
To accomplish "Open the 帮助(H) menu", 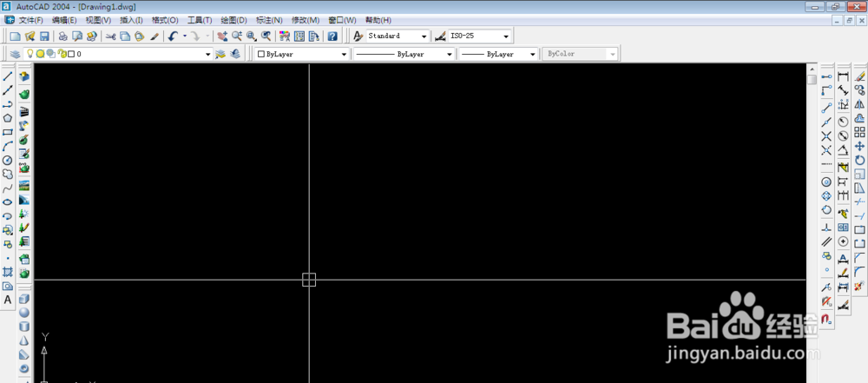I will [378, 20].
